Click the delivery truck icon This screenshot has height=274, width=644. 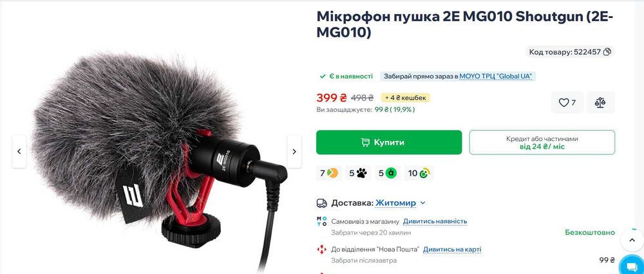322,203
